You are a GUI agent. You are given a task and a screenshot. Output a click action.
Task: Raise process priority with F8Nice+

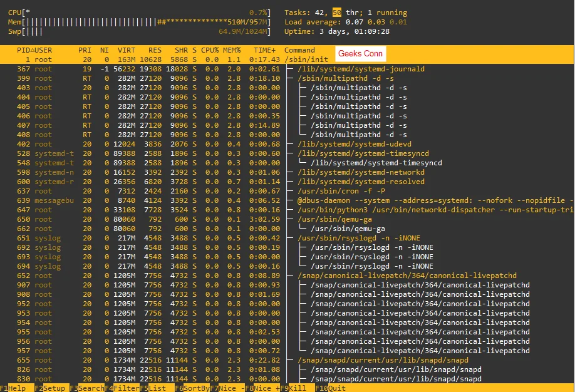coord(263,388)
